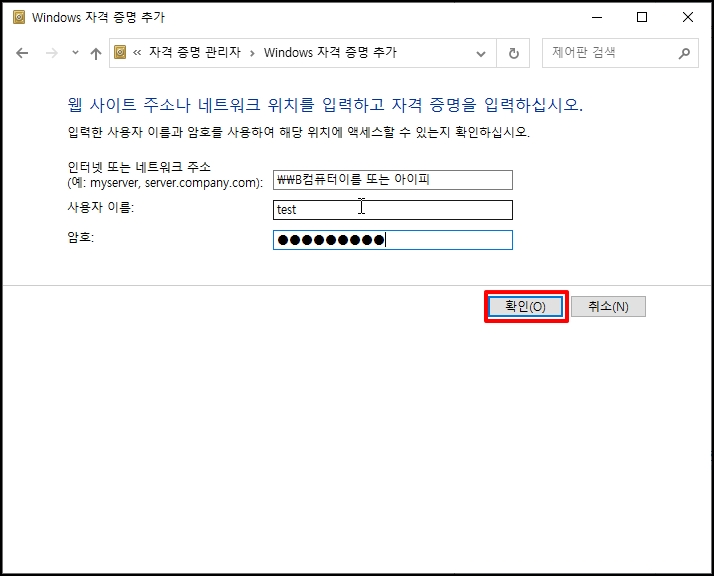The width and height of the screenshot is (714, 576).
Task: Click the network address input field
Action: [x=393, y=180]
